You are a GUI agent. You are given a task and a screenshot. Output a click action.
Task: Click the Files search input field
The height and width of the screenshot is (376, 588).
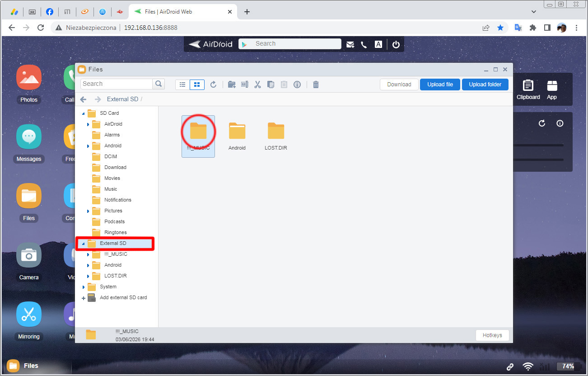coord(117,84)
